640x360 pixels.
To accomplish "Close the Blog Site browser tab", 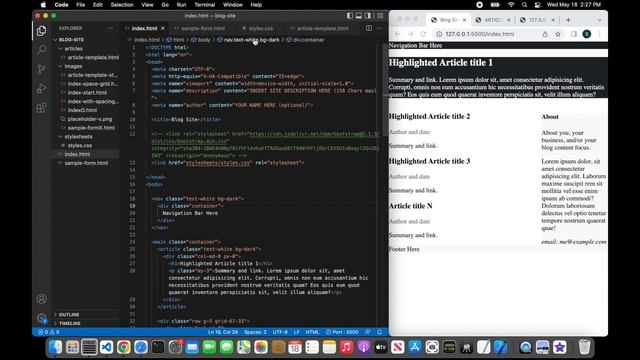I will point(464,20).
